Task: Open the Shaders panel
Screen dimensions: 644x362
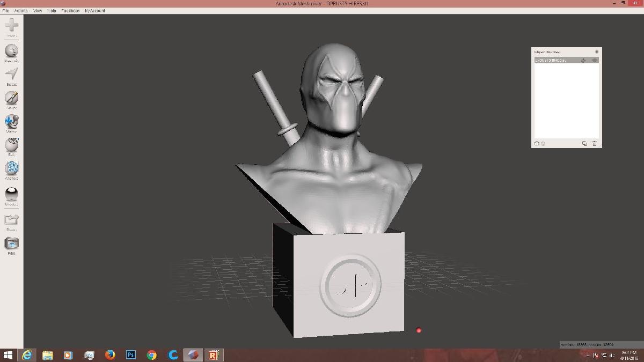Action: tap(11, 194)
